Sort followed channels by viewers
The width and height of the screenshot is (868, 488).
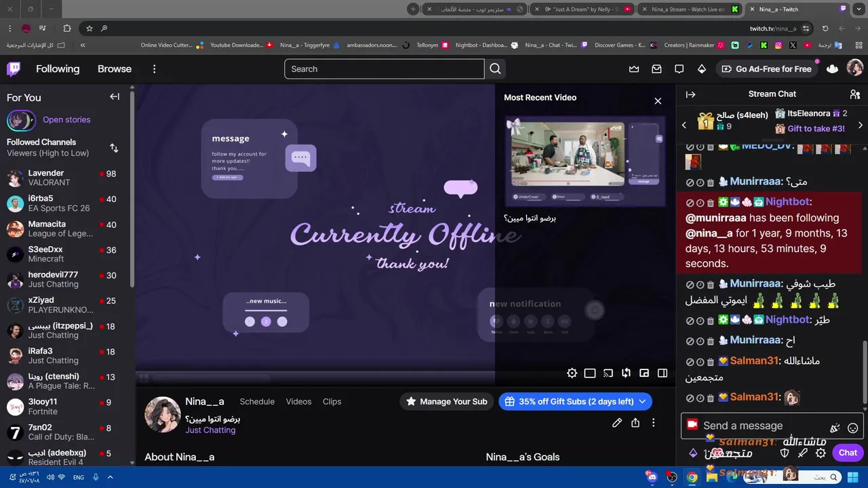[114, 148]
